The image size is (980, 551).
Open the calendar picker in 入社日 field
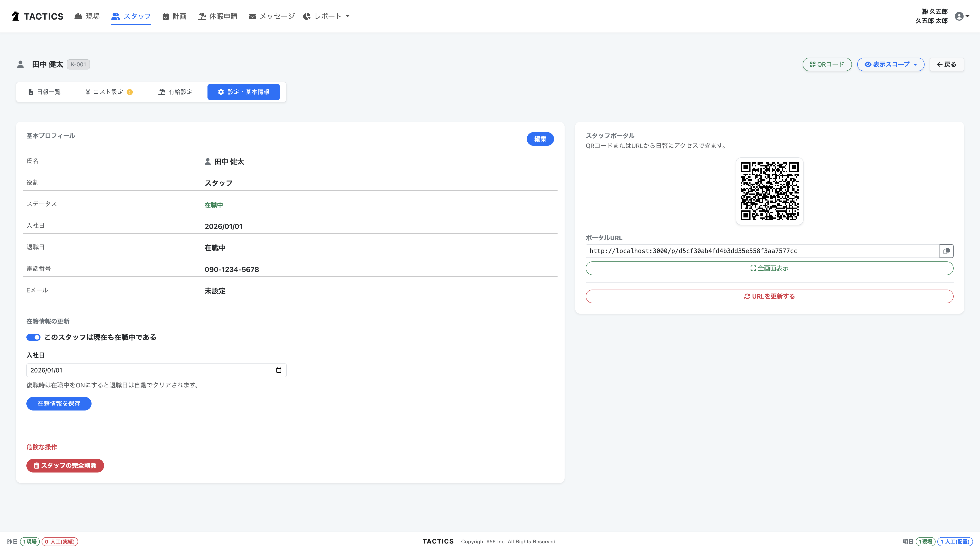pyautogui.click(x=279, y=370)
